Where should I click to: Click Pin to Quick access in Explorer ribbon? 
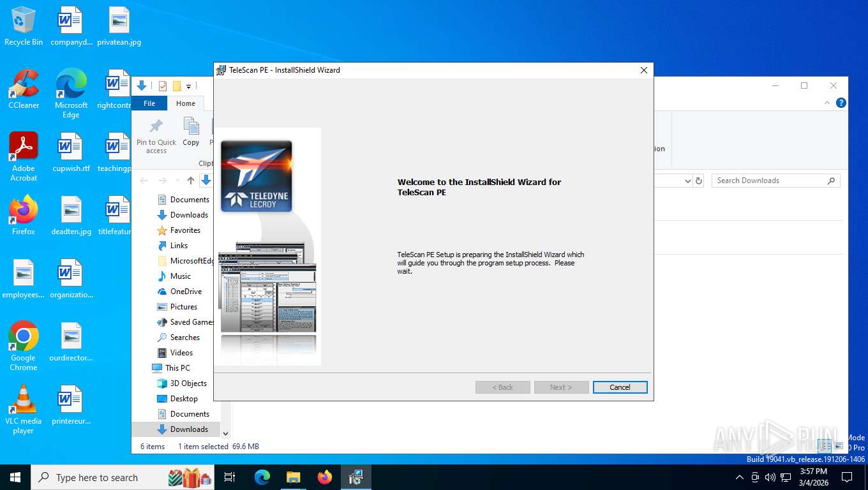[x=156, y=136]
